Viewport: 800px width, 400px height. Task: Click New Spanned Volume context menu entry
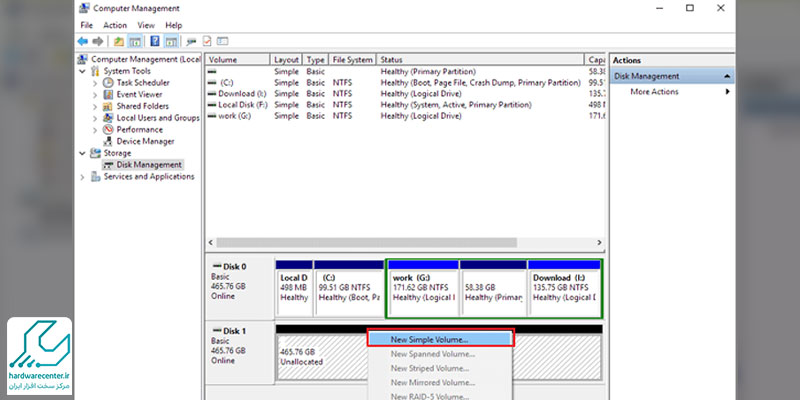(440, 354)
